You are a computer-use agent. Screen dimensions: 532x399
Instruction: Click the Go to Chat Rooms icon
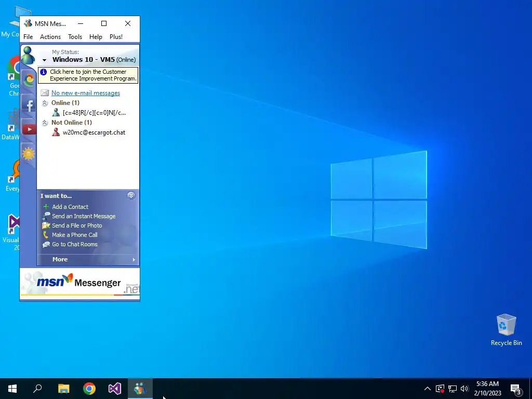coord(46,244)
